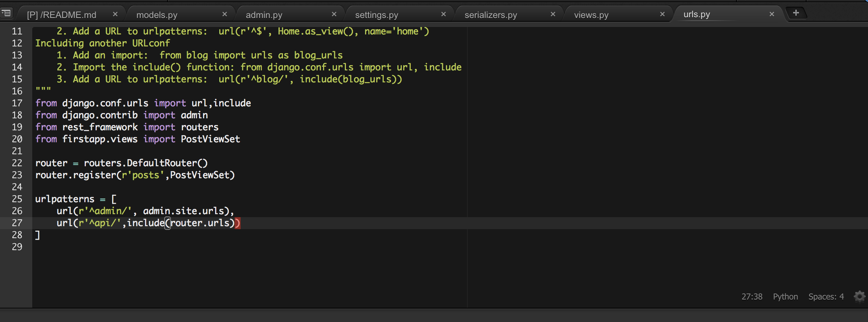Close the README.md tab
The height and width of the screenshot is (322, 868).
pyautogui.click(x=115, y=14)
